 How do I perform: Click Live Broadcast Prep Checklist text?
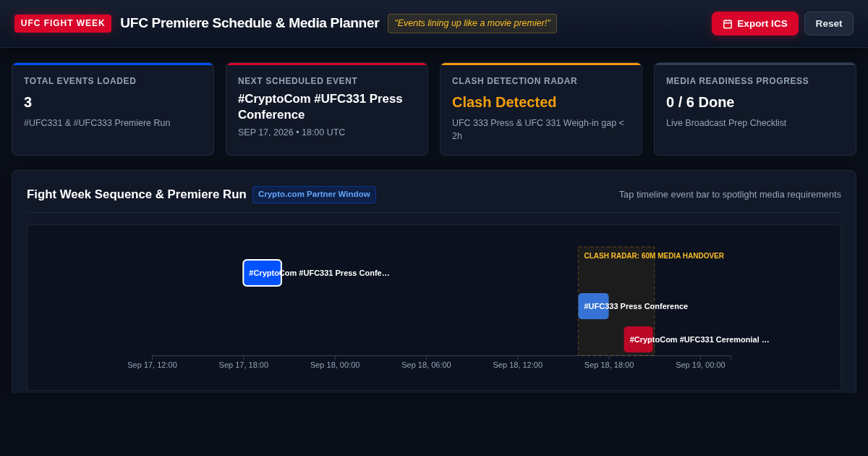point(726,123)
